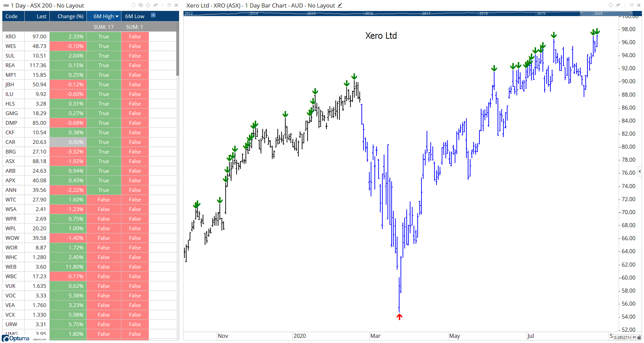Click the Xero Ltd chart title label

tap(381, 36)
